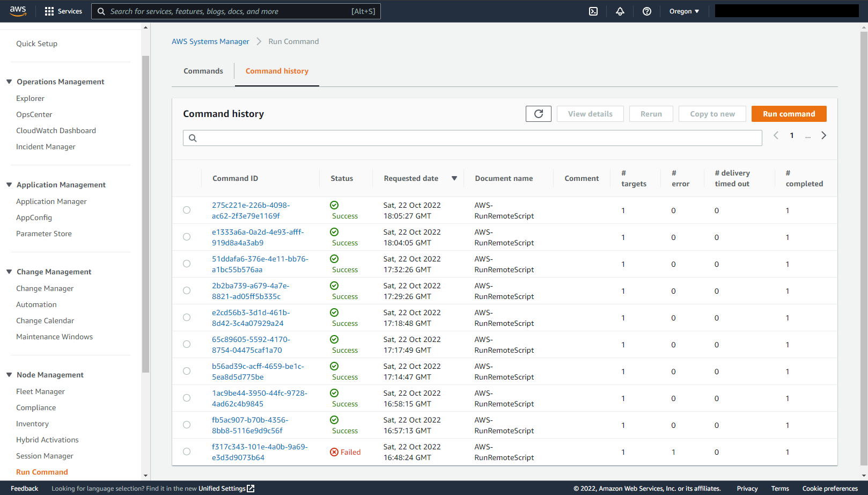Open Unified Settings external link icon
Image resolution: width=868 pixels, height=495 pixels.
click(251, 489)
